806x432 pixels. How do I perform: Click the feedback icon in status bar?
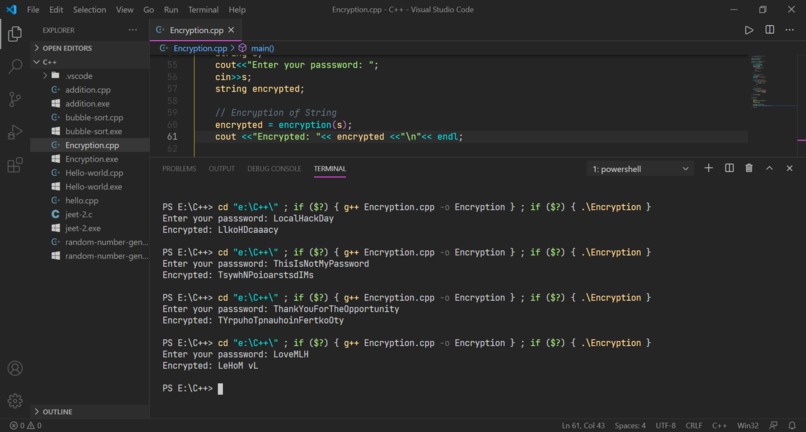[x=773, y=426]
